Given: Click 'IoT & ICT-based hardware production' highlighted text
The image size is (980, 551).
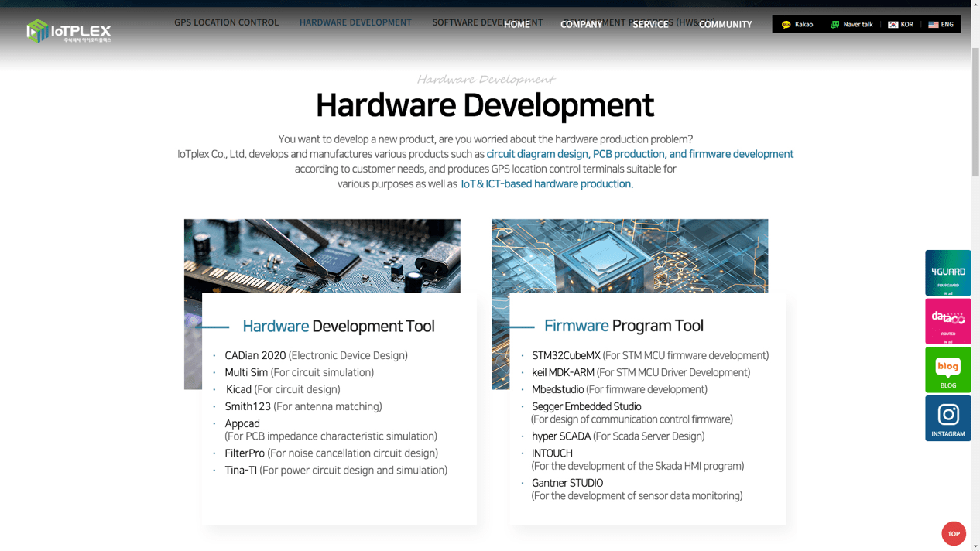Looking at the screenshot, I should click(x=546, y=183).
